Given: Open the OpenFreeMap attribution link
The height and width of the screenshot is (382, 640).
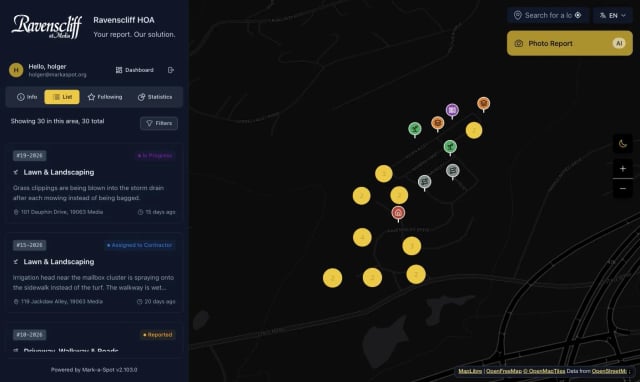Looking at the screenshot, I should point(504,371).
